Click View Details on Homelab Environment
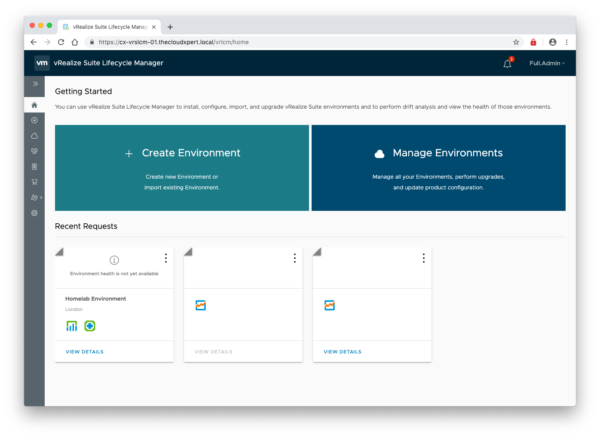600x438 pixels. tap(84, 352)
